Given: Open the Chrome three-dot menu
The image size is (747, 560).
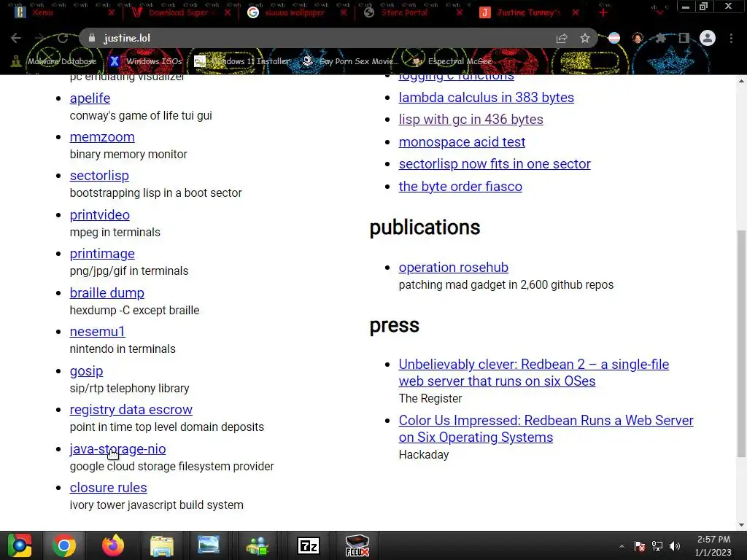Looking at the screenshot, I should (x=731, y=38).
